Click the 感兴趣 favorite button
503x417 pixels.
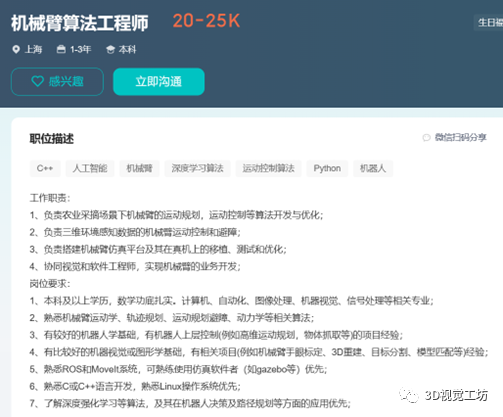(x=57, y=82)
